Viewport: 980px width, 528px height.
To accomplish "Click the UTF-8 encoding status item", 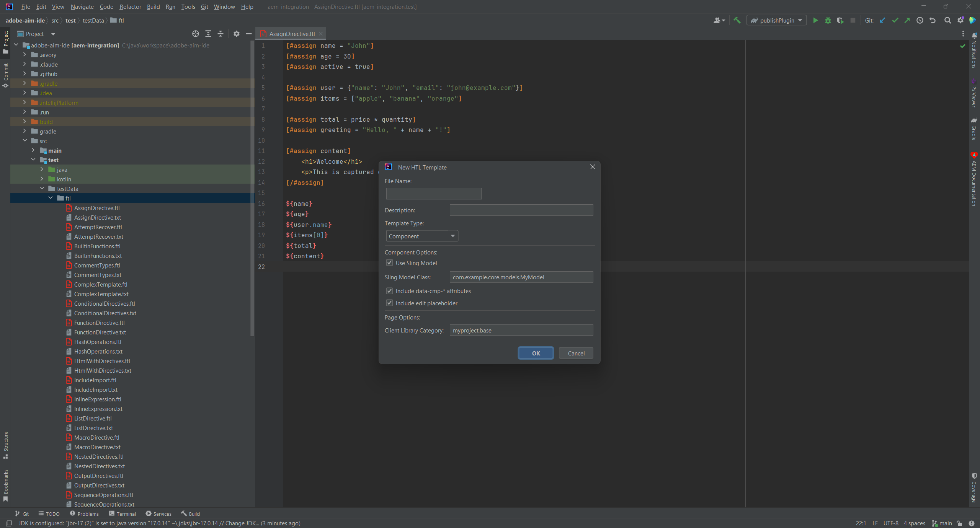I will point(891,523).
